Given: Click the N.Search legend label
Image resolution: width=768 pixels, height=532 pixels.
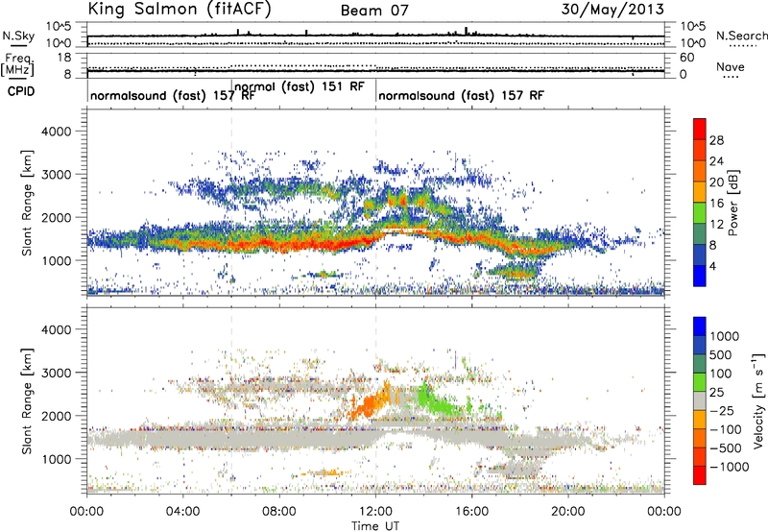Looking at the screenshot, I should (742, 36).
